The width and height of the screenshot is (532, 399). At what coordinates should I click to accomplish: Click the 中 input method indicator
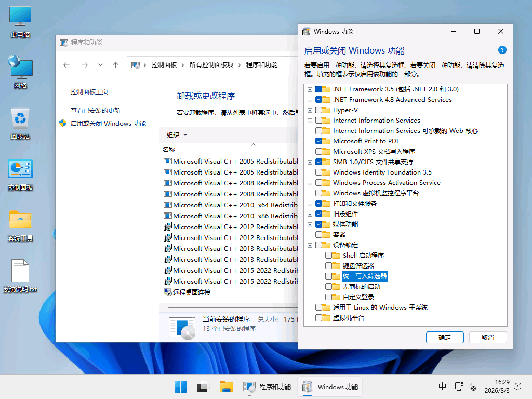click(443, 387)
